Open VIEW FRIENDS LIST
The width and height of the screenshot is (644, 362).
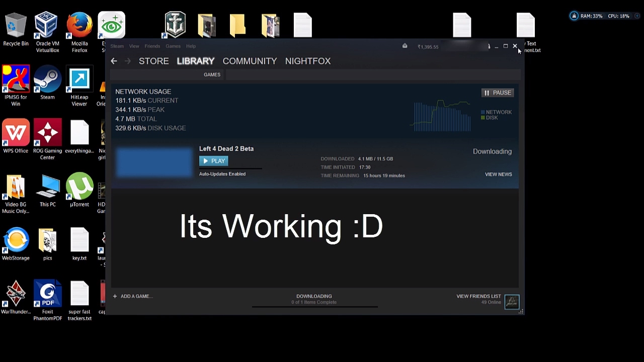point(478,296)
